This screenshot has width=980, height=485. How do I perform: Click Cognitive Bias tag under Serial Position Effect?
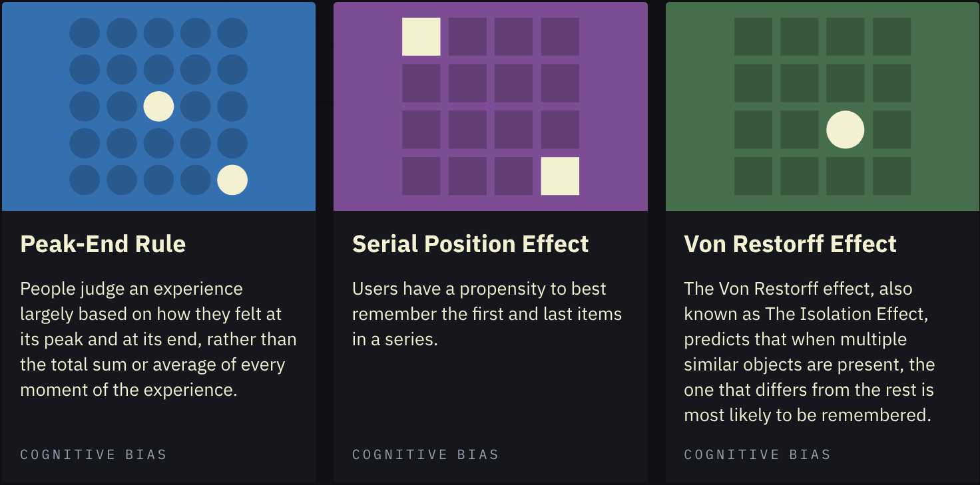pos(425,455)
